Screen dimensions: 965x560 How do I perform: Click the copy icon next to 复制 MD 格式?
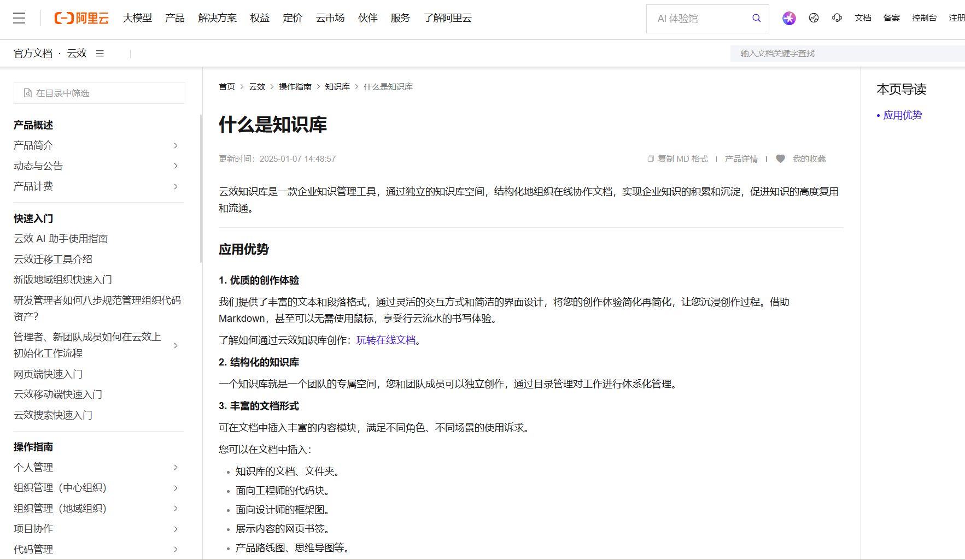(x=651, y=159)
